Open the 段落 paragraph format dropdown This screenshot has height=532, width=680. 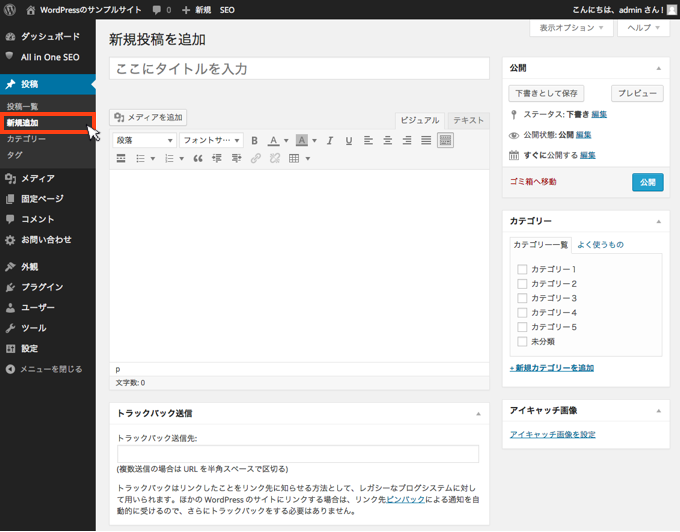point(144,140)
